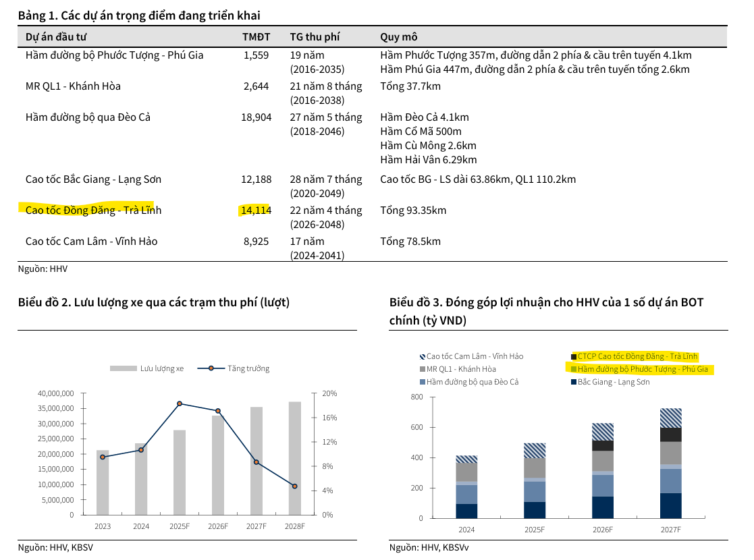Select the 2025F growth data point on the line
This screenshot has height=560, width=754.
(180, 403)
